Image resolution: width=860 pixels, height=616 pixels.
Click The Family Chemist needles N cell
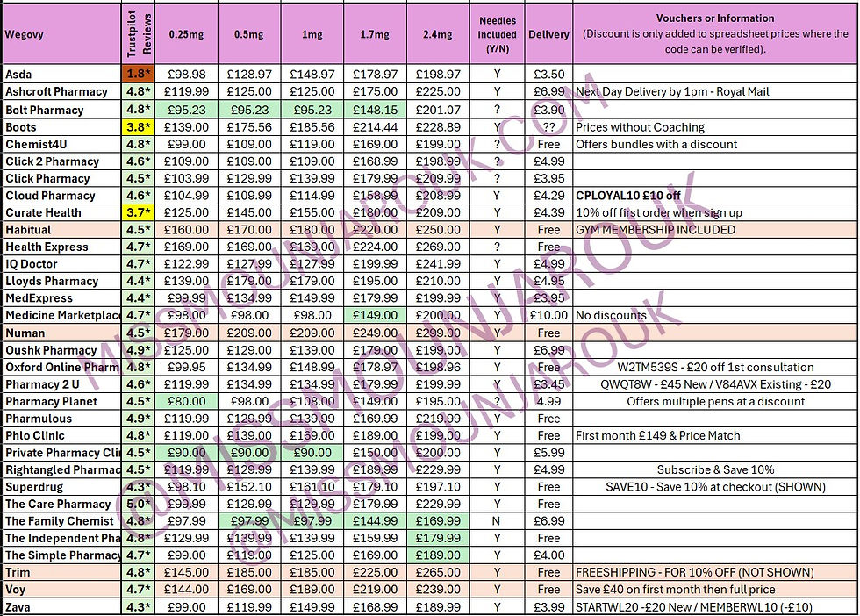coord(497,520)
